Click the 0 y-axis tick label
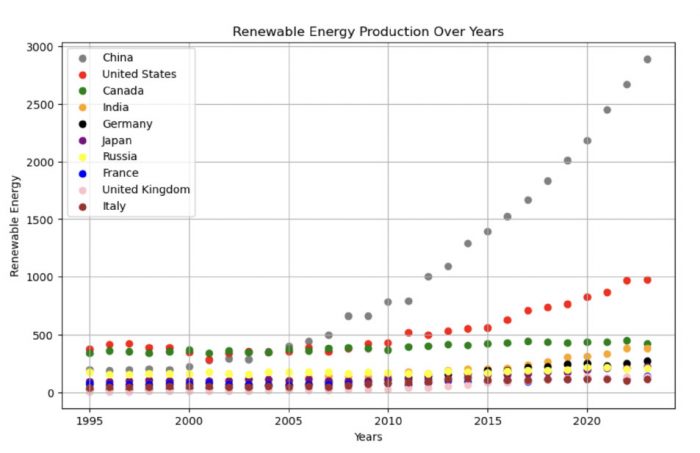700x453 pixels. pos(49,393)
